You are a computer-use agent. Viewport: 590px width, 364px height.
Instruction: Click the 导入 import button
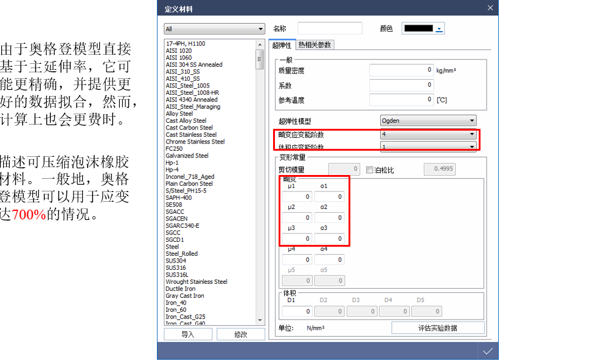click(188, 334)
